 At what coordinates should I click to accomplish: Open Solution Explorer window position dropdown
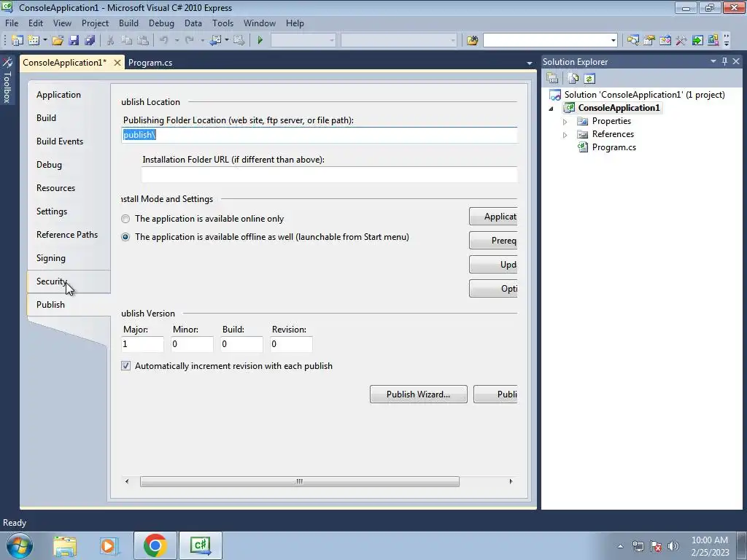click(713, 61)
